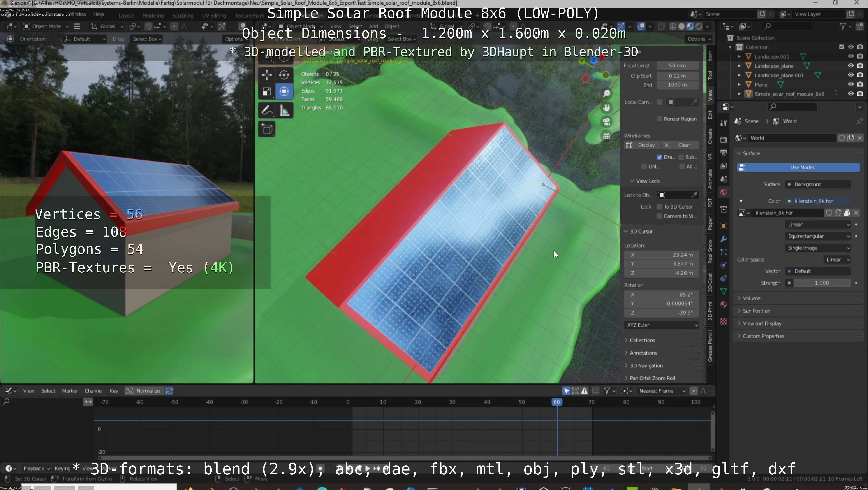Open the Modifiers wrench properties tab
868x490 pixels.
(724, 239)
